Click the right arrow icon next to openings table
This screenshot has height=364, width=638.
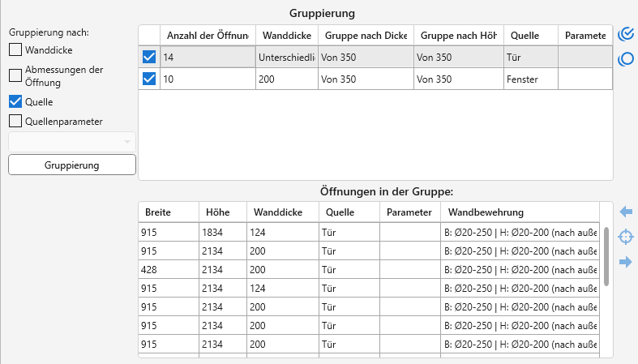626,262
